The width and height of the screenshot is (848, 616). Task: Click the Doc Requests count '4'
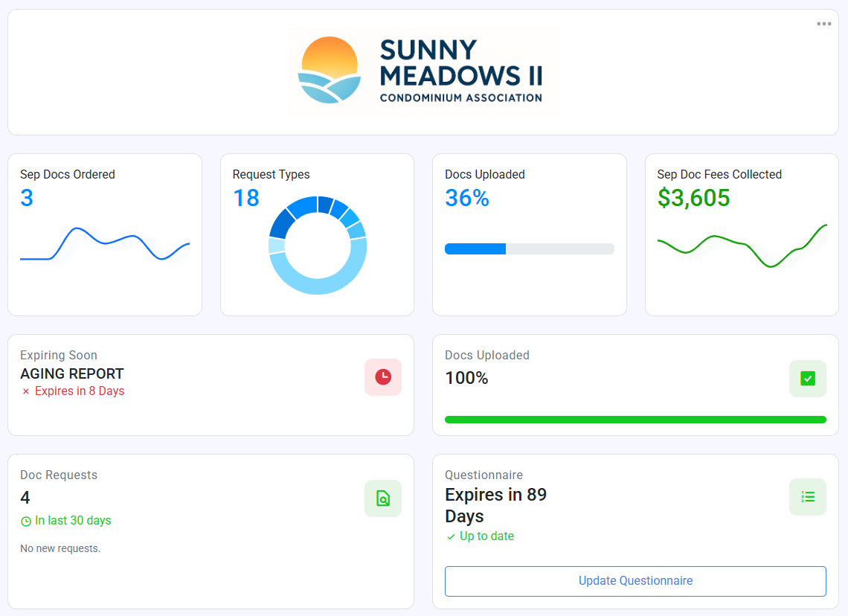(25, 498)
